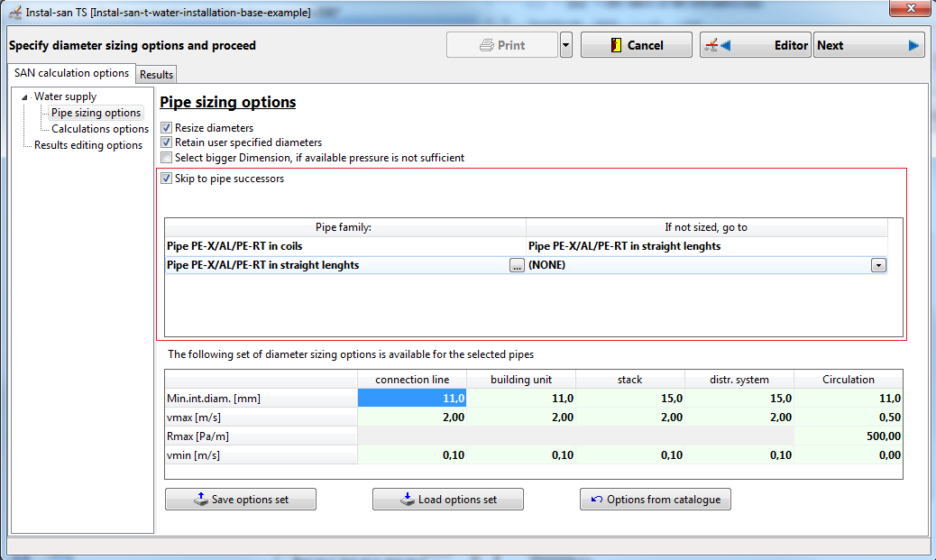Image resolution: width=936 pixels, height=560 pixels.
Task: Go back to Editor with left arrow
Action: 755,45
